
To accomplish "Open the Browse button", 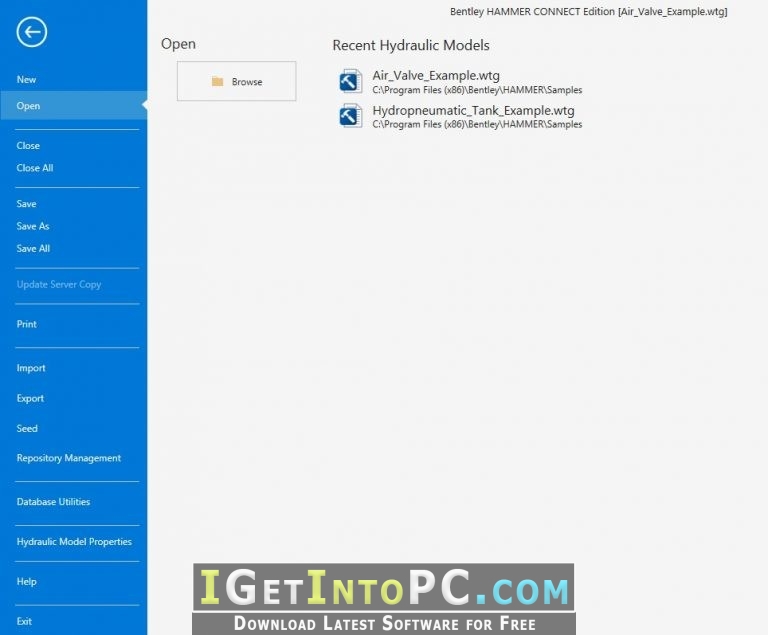I will click(237, 81).
